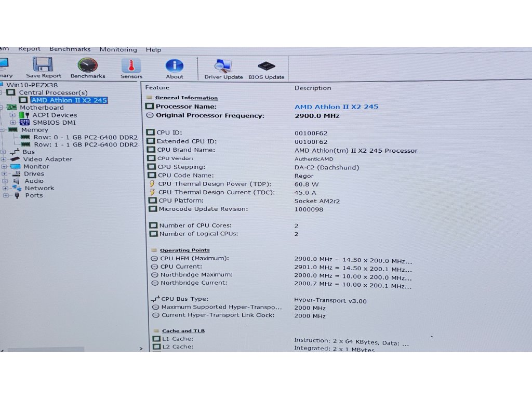
Task: Click the blue AMD Athlon II X2 245 value
Action: click(x=336, y=107)
